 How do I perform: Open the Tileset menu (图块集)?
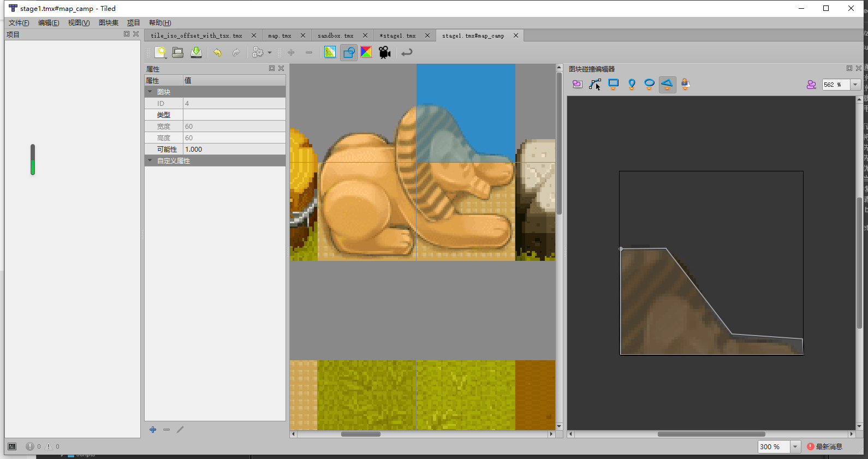click(109, 23)
